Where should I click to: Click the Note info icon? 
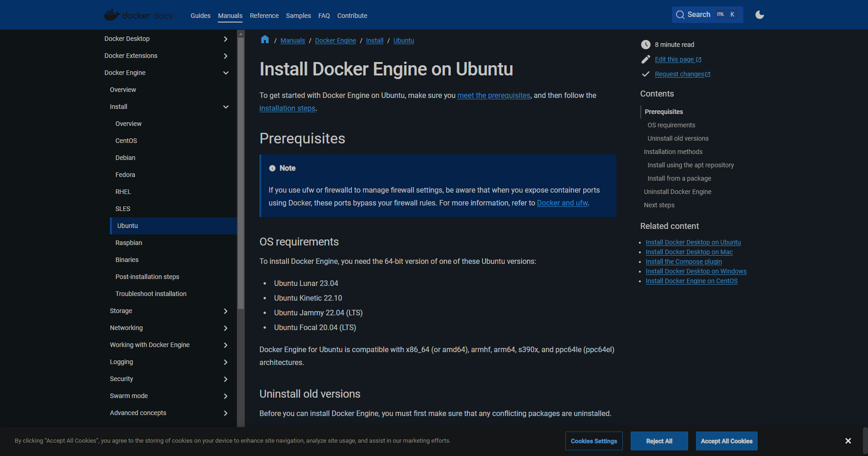click(272, 168)
